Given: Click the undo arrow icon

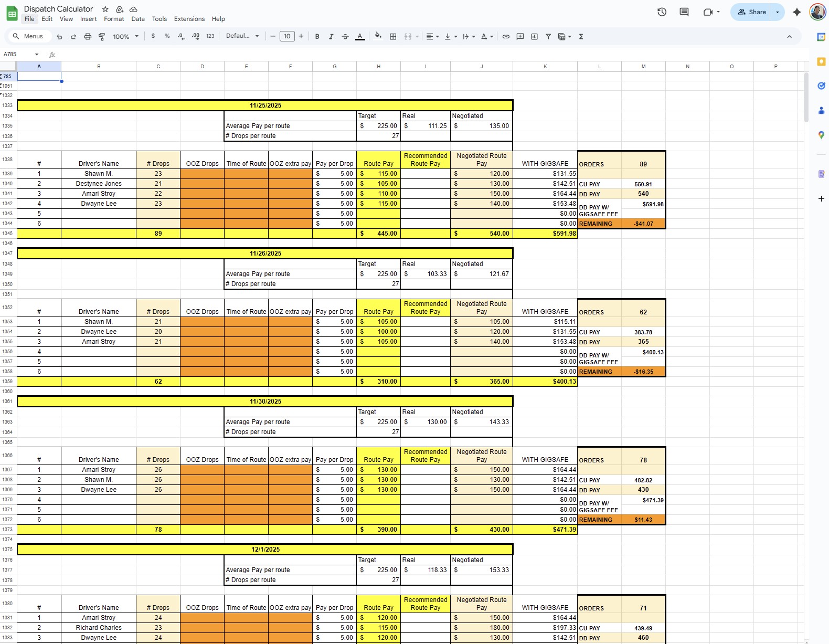Looking at the screenshot, I should click(x=59, y=37).
